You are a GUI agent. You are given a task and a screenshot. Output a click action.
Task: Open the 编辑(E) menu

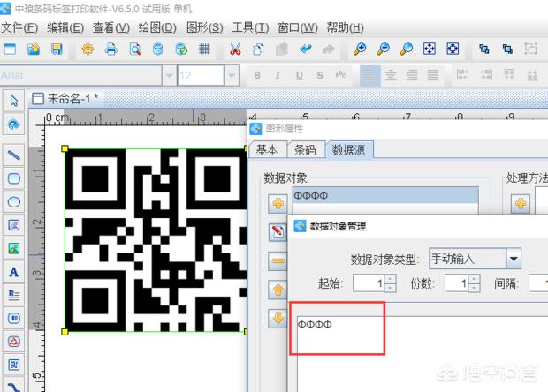pyautogui.click(x=65, y=27)
